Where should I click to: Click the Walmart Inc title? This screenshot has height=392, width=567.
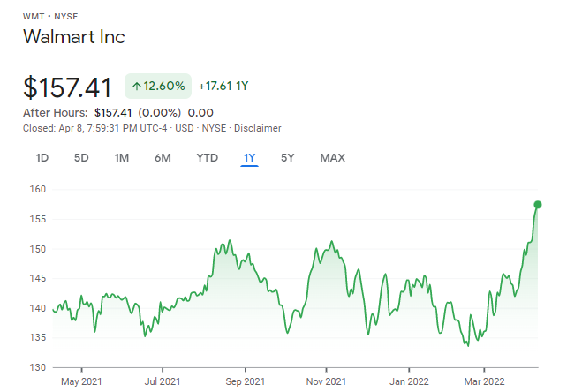[x=74, y=37]
